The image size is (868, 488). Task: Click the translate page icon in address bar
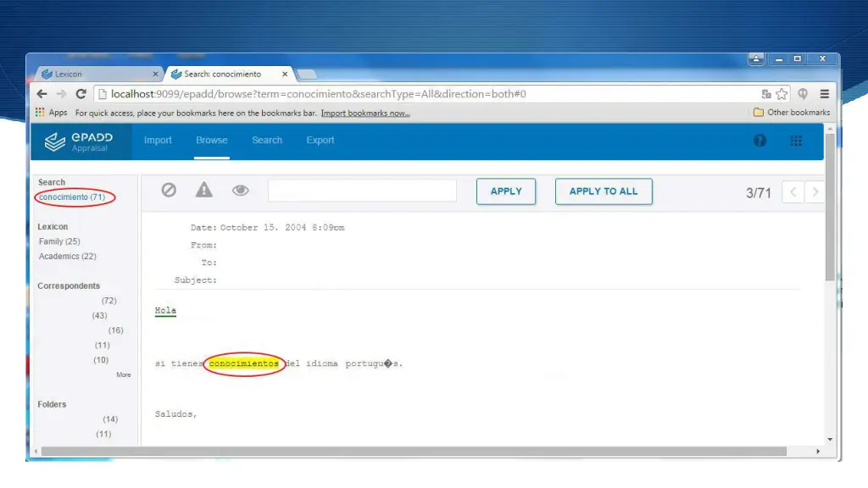[x=766, y=94]
